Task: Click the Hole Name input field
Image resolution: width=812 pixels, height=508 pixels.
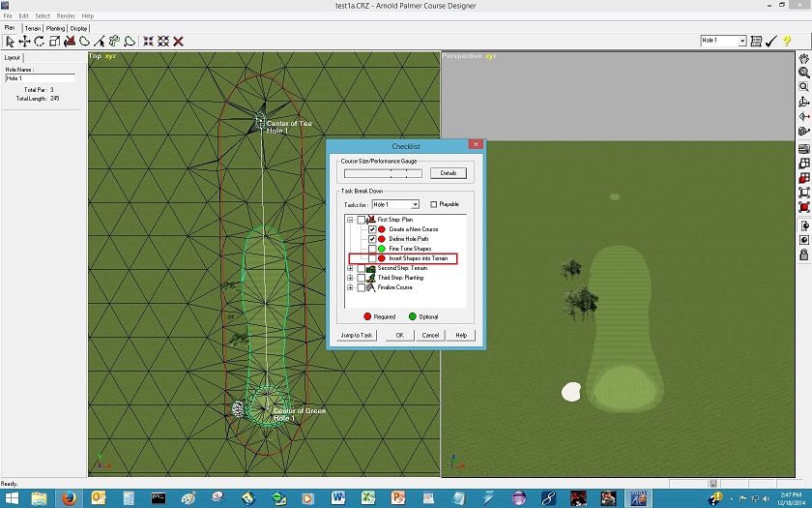Action: pos(40,78)
